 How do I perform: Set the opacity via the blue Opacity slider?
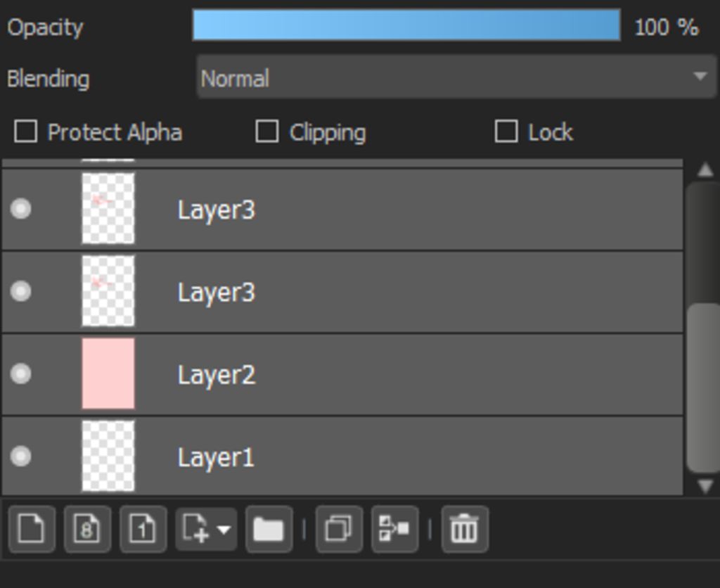point(406,25)
